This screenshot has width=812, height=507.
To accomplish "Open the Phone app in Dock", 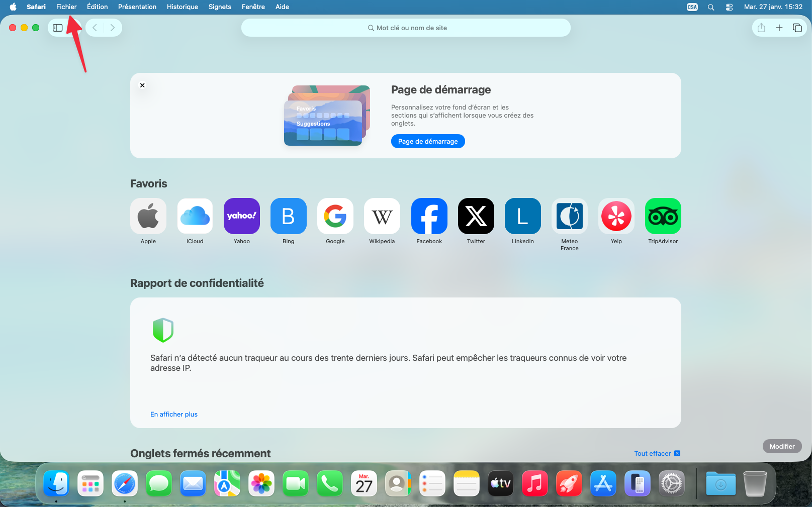I will coord(330,484).
